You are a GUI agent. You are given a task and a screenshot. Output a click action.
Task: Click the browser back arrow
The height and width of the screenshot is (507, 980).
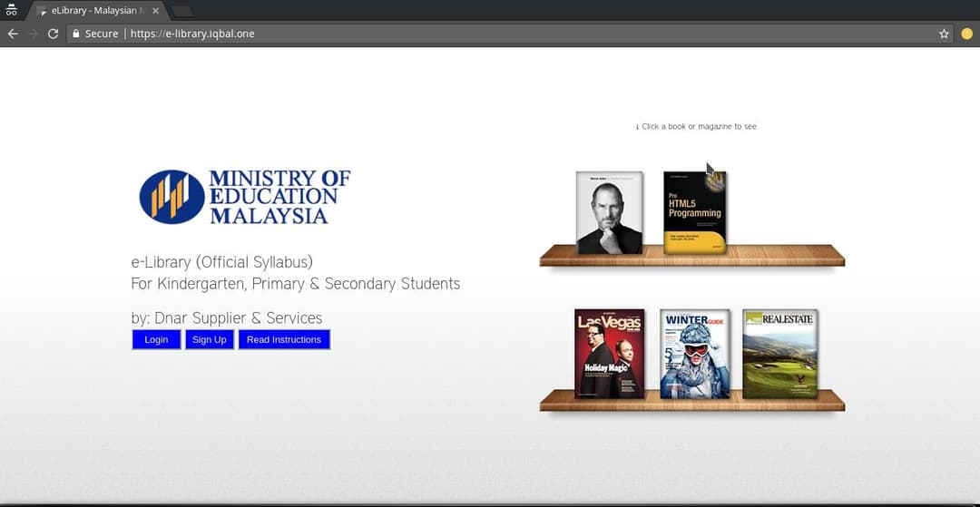[13, 34]
